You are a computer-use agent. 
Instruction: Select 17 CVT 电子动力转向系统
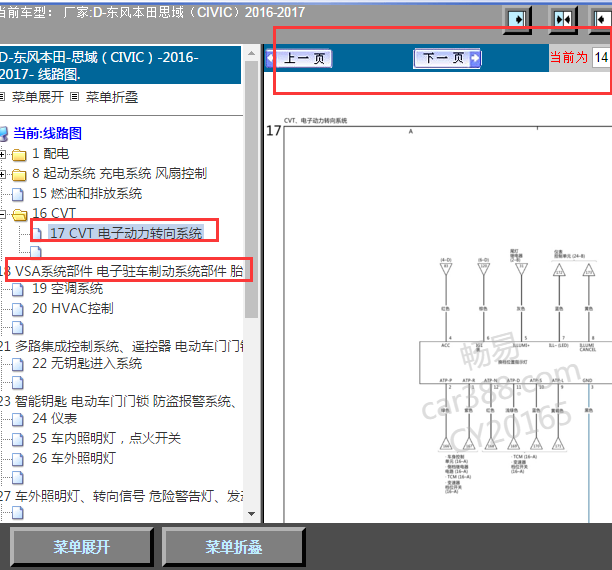[x=126, y=233]
